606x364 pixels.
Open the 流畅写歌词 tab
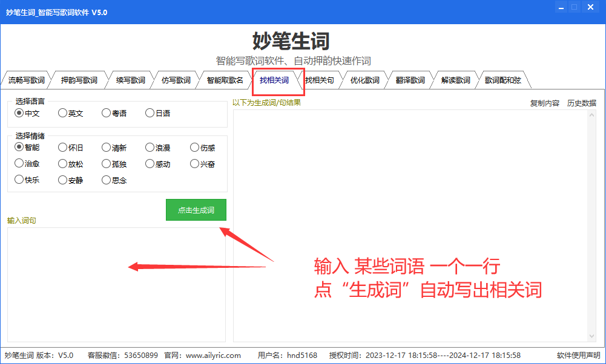26,80
